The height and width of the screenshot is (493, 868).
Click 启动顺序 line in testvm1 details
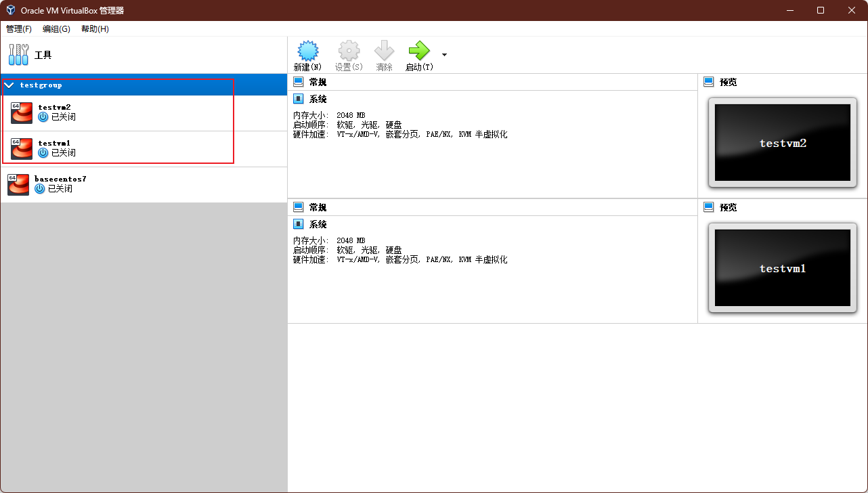click(347, 250)
